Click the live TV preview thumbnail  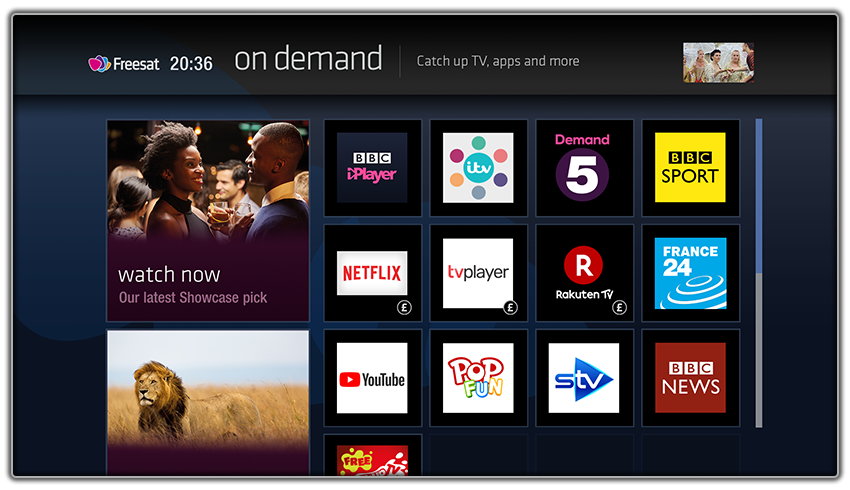718,63
